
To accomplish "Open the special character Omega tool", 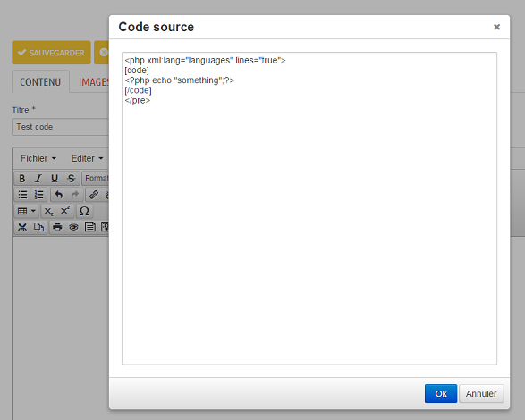I will tap(84, 211).
